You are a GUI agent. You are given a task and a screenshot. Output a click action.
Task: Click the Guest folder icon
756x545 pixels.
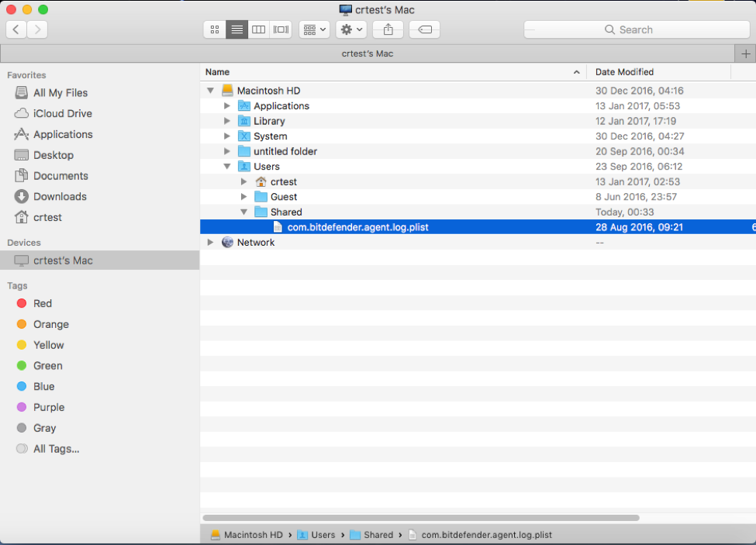tap(261, 197)
